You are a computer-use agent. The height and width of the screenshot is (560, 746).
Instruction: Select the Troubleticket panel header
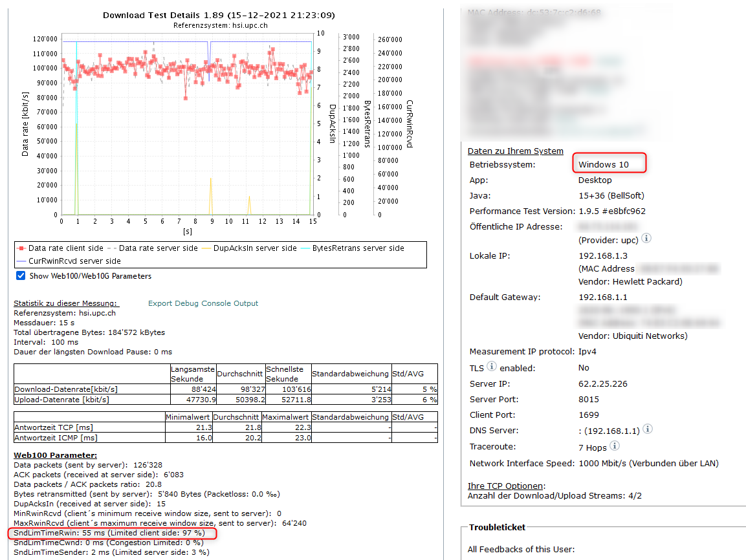tap(497, 527)
